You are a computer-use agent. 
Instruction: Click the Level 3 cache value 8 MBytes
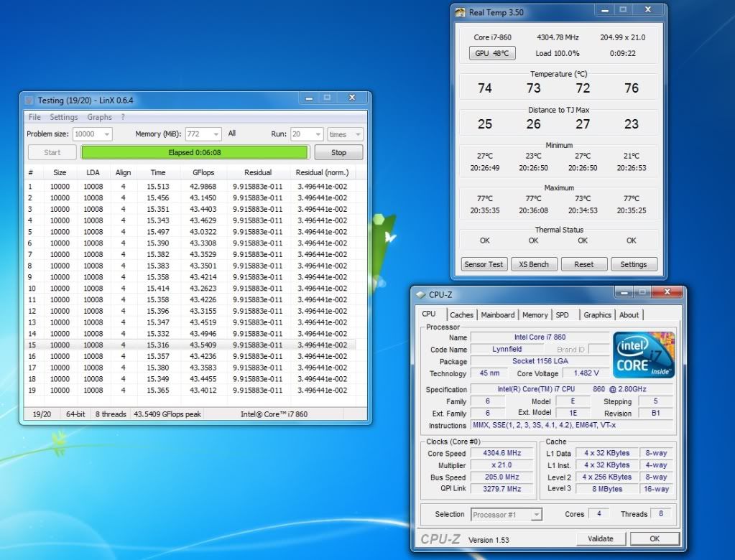click(x=607, y=489)
